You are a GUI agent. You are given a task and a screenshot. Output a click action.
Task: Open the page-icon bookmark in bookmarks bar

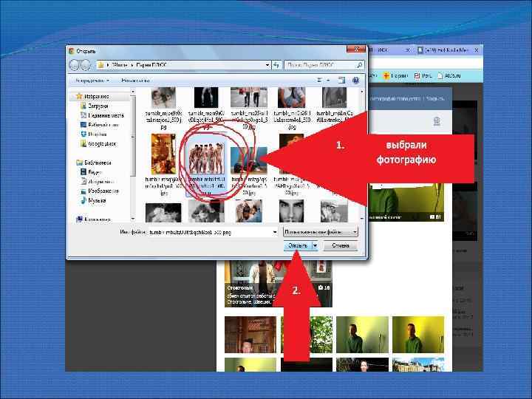pyautogui.click(x=449, y=75)
